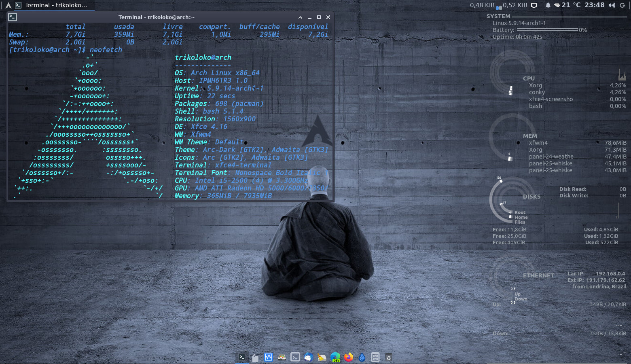The height and width of the screenshot is (364, 631).
Task: Roll up the terminal window with shade arrow
Action: tap(300, 17)
